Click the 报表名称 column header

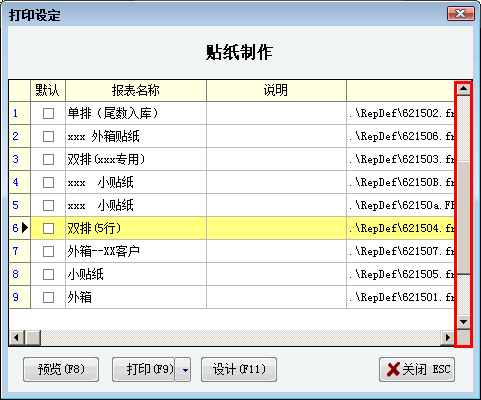(x=136, y=90)
